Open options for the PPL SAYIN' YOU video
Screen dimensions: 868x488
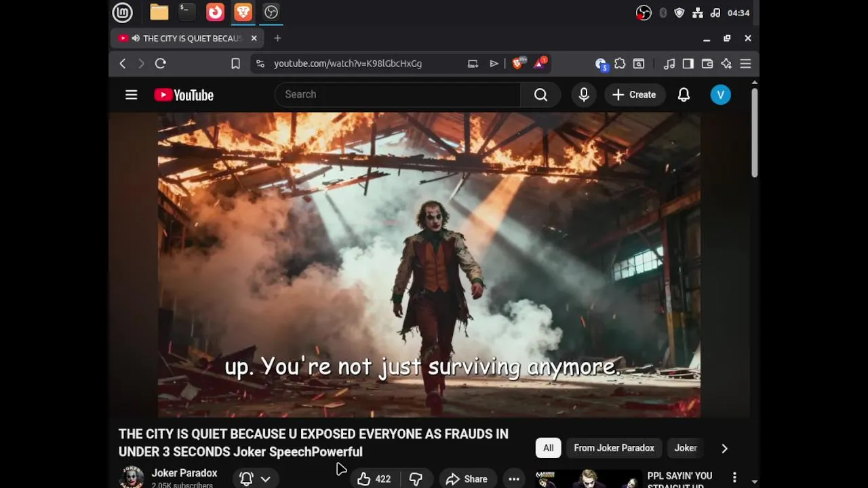pos(734,478)
